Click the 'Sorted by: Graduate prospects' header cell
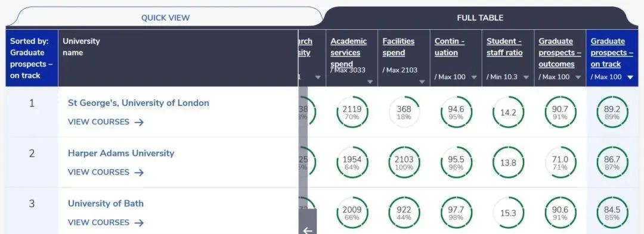This screenshot has height=234, width=644. click(x=32, y=58)
